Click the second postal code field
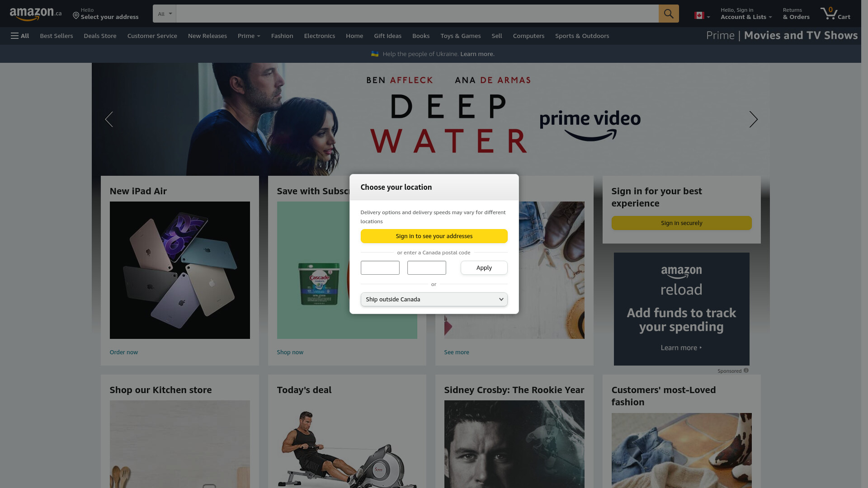868x488 pixels. [x=426, y=267]
